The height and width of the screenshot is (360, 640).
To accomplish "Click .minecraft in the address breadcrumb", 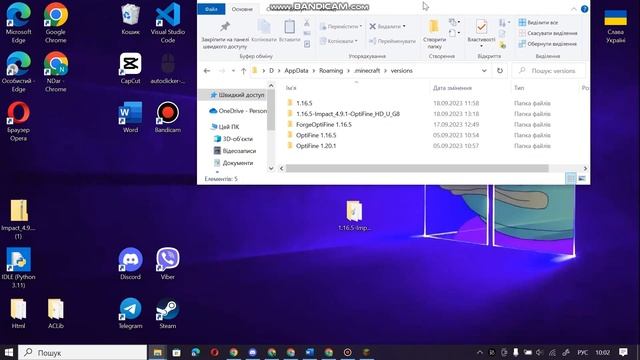I will tap(367, 71).
